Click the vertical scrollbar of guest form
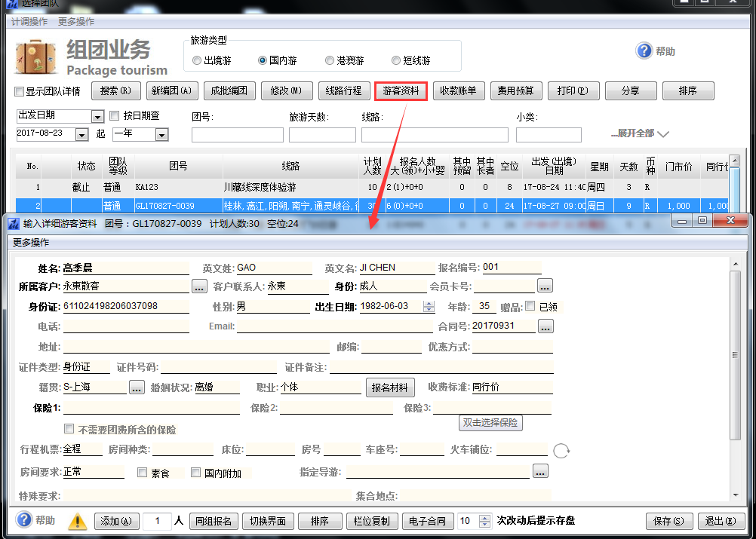 (736, 380)
